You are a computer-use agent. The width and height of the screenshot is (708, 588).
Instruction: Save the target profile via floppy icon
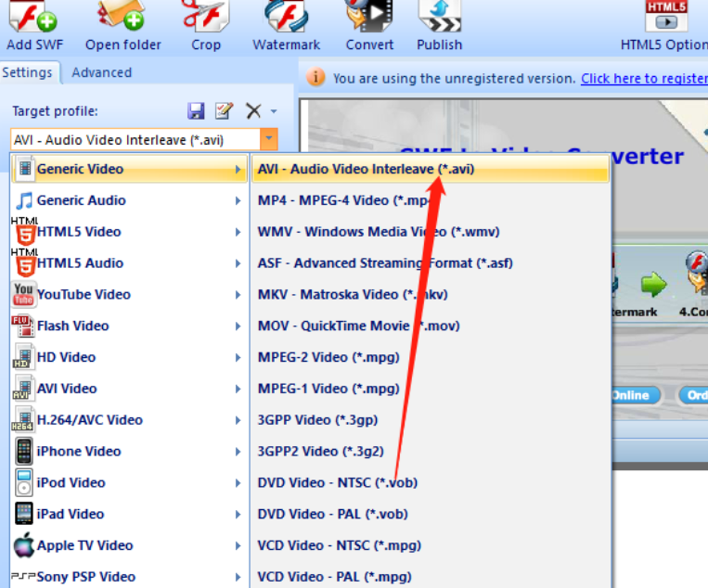tap(196, 110)
